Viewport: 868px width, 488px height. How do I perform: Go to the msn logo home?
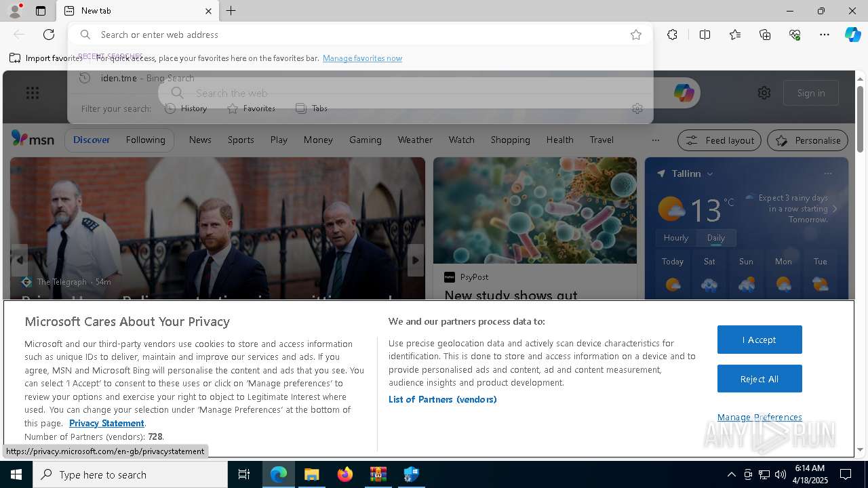pyautogui.click(x=33, y=139)
